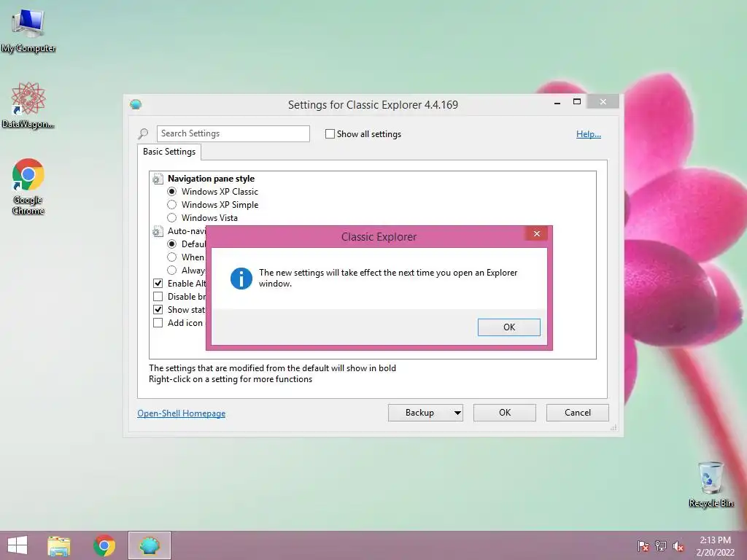Open the Recycle Bin on the desktop
The height and width of the screenshot is (560, 747).
(711, 483)
